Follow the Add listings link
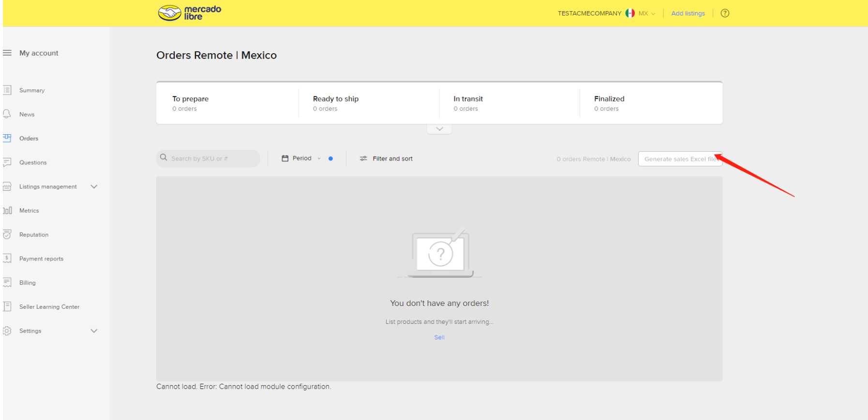Screen dimensions: 868x420 click(x=688, y=14)
